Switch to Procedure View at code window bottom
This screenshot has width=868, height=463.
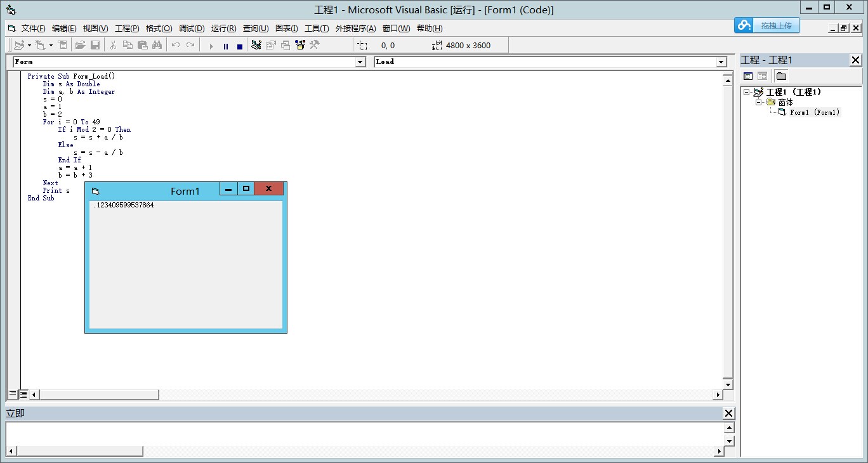coord(13,394)
